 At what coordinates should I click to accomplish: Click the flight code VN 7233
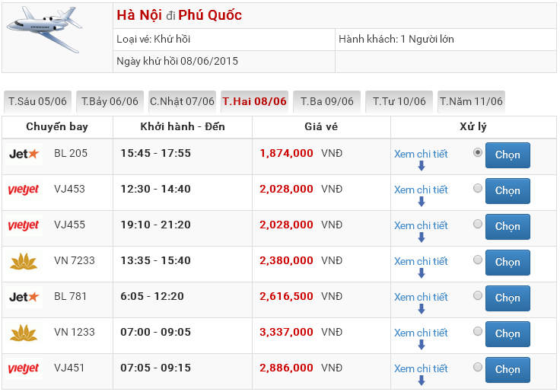tap(75, 260)
